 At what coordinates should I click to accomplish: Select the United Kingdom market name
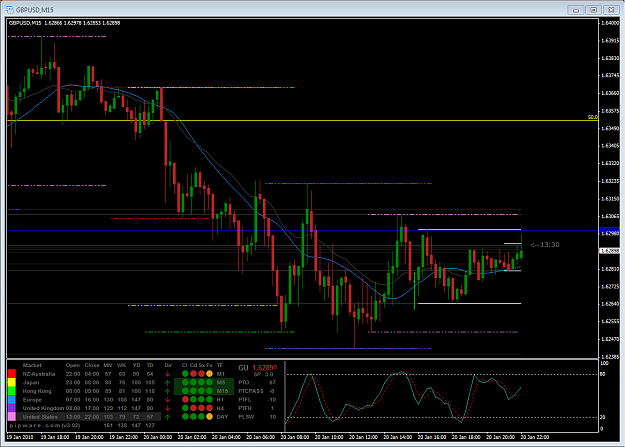click(x=43, y=408)
